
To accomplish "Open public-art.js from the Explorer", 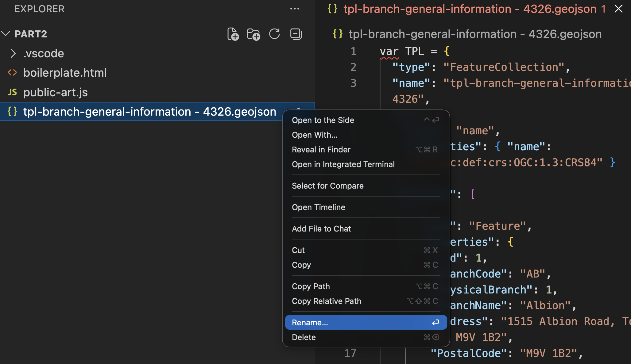I will [56, 92].
